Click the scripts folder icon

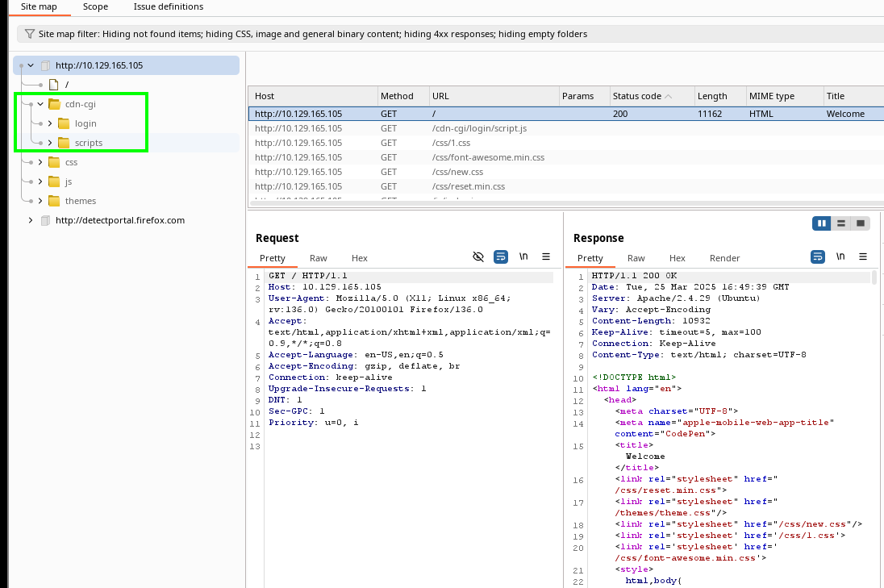tap(64, 143)
